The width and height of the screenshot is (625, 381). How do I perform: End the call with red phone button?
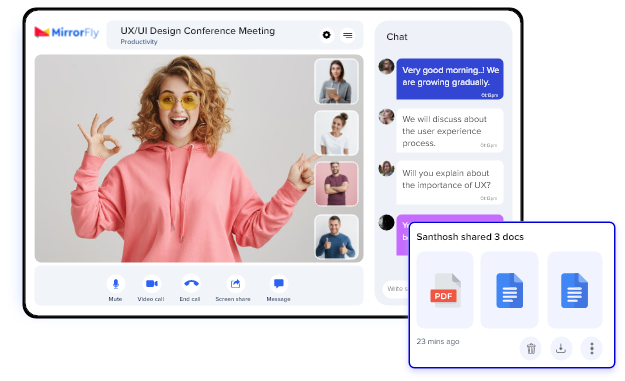[191, 284]
